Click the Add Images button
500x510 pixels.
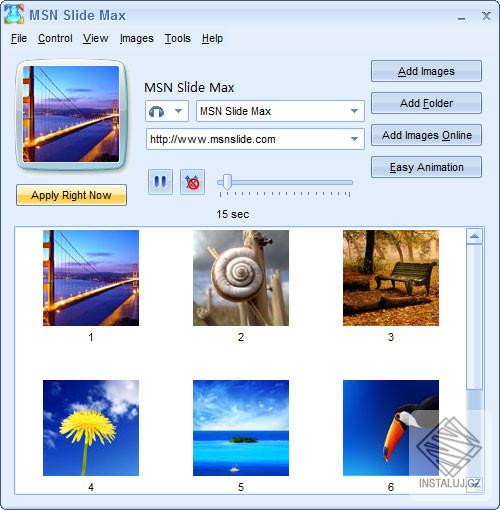[x=426, y=71]
